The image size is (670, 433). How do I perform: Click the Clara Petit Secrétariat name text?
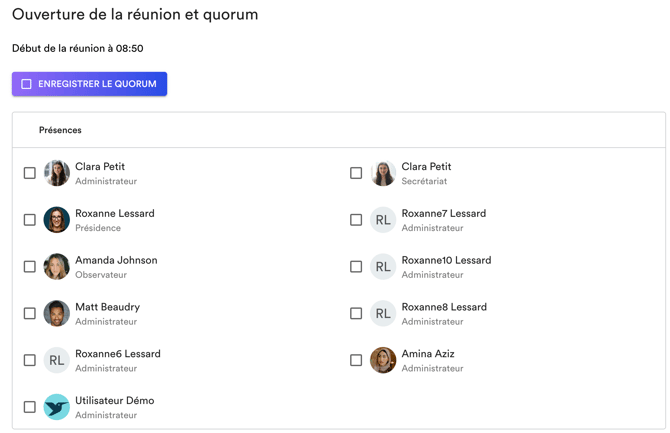point(426,167)
